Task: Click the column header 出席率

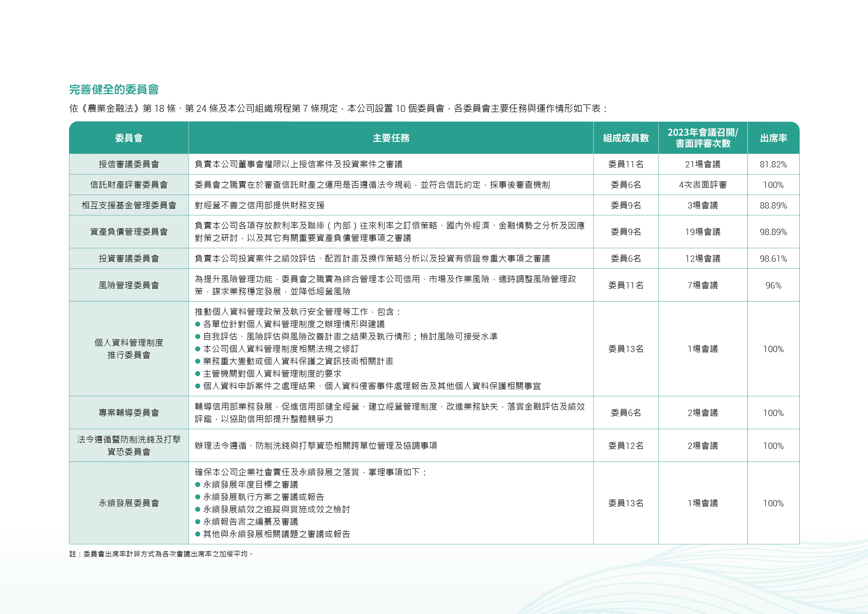Action: coord(773,138)
